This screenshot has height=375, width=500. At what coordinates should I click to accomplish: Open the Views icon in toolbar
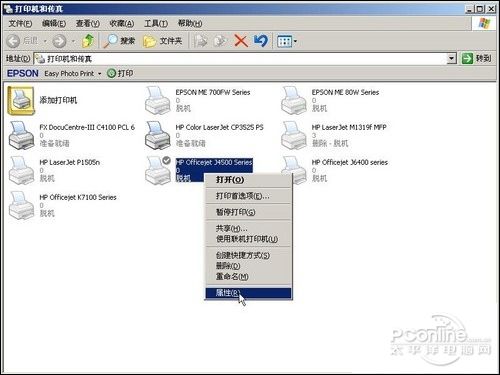point(285,41)
